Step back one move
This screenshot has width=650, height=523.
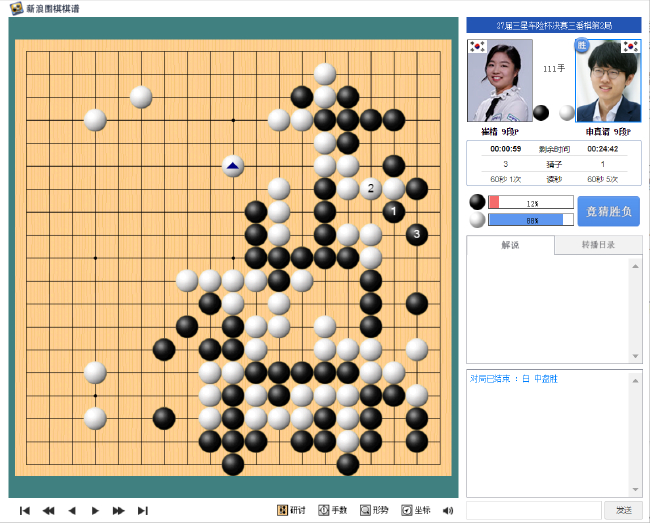(x=72, y=511)
